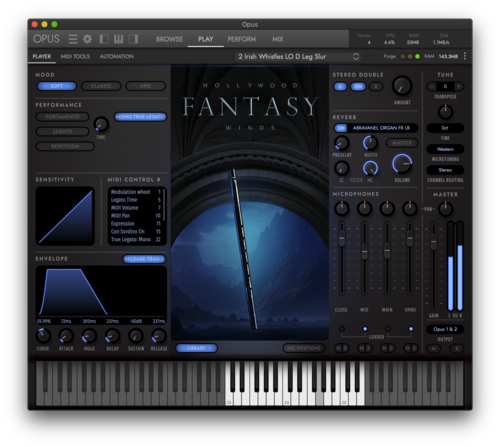Image resolution: width=500 pixels, height=447 pixels.
Task: Click the Fine tune knob
Action: (x=445, y=112)
